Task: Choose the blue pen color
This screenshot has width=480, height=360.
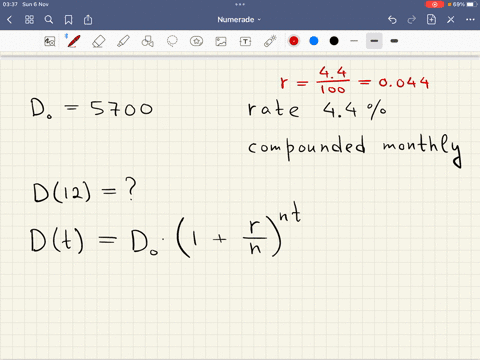Action: coord(314,41)
